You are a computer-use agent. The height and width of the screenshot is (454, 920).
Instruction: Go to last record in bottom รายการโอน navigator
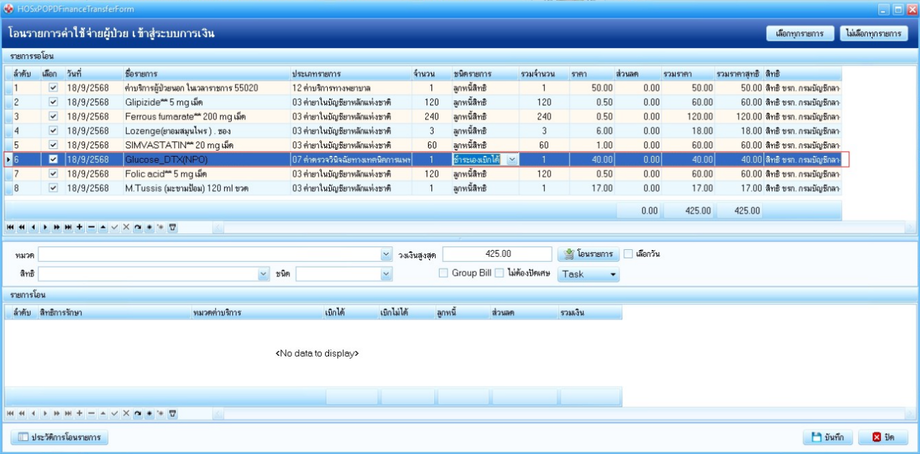[x=68, y=413]
